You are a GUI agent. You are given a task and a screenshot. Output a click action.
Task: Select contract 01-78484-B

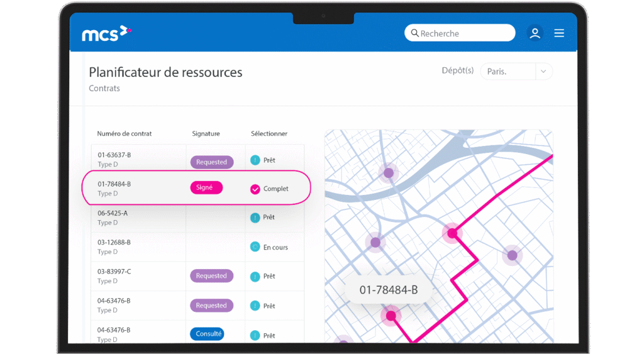tap(114, 184)
